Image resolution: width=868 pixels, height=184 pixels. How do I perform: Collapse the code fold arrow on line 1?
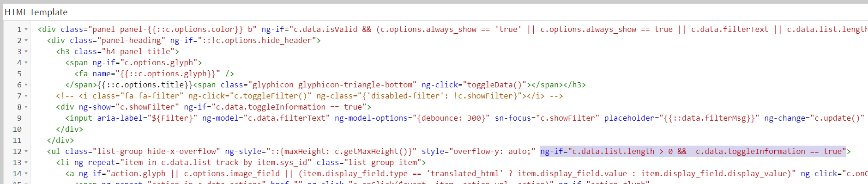pos(26,30)
